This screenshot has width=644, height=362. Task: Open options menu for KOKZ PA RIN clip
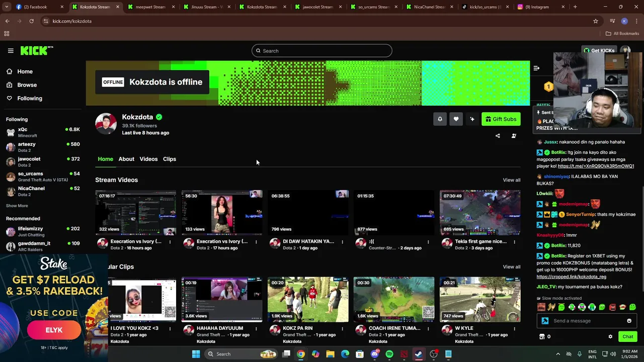pyautogui.click(x=342, y=329)
